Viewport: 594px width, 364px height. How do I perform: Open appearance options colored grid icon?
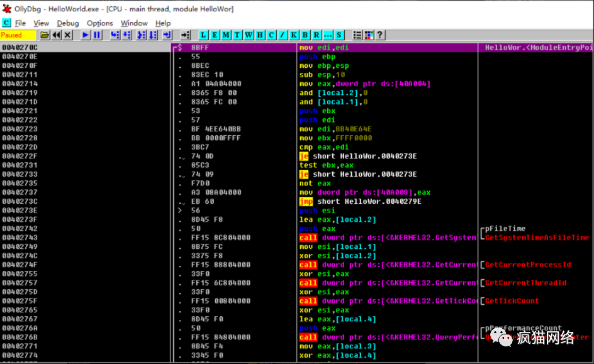(x=369, y=35)
